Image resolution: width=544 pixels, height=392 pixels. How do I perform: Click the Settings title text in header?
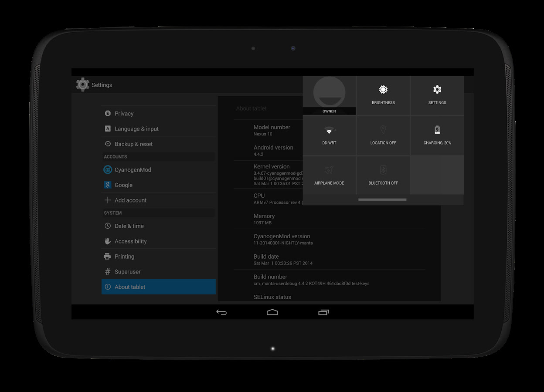102,85
